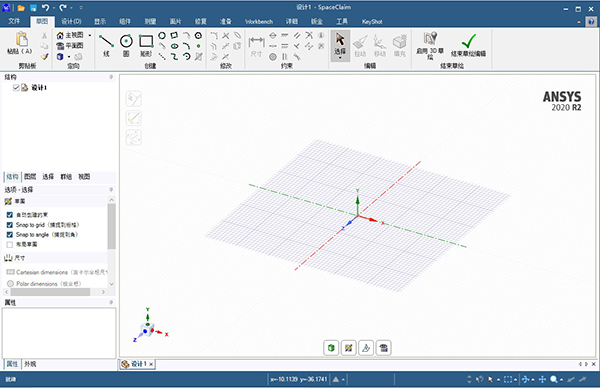Viewport: 600px width, 388px height.
Task: Click the options panel vertical scrollbar
Action: (111, 226)
